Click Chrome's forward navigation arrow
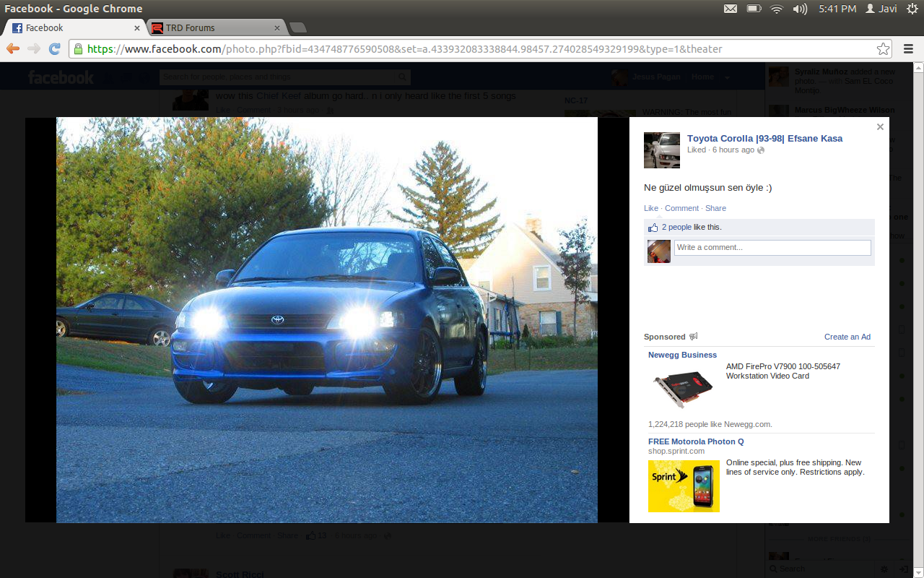 (x=34, y=48)
